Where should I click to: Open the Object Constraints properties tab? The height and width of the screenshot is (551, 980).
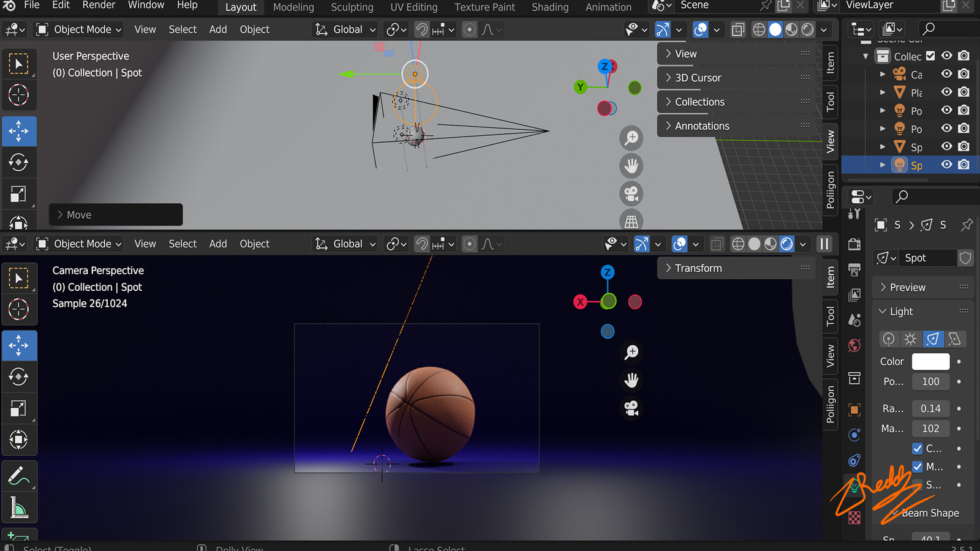(854, 460)
